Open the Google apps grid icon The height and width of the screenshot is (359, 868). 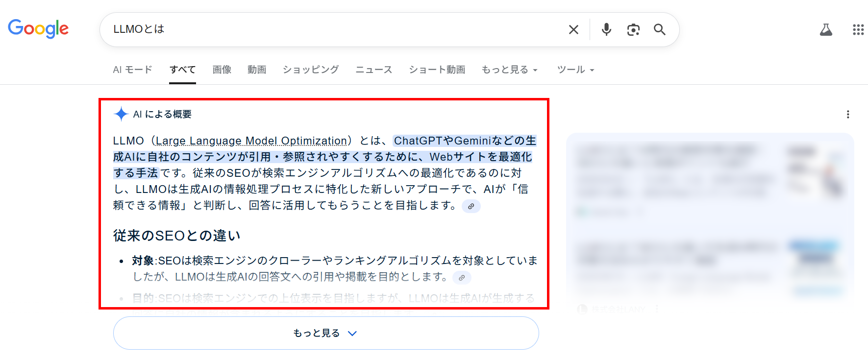coord(858,30)
